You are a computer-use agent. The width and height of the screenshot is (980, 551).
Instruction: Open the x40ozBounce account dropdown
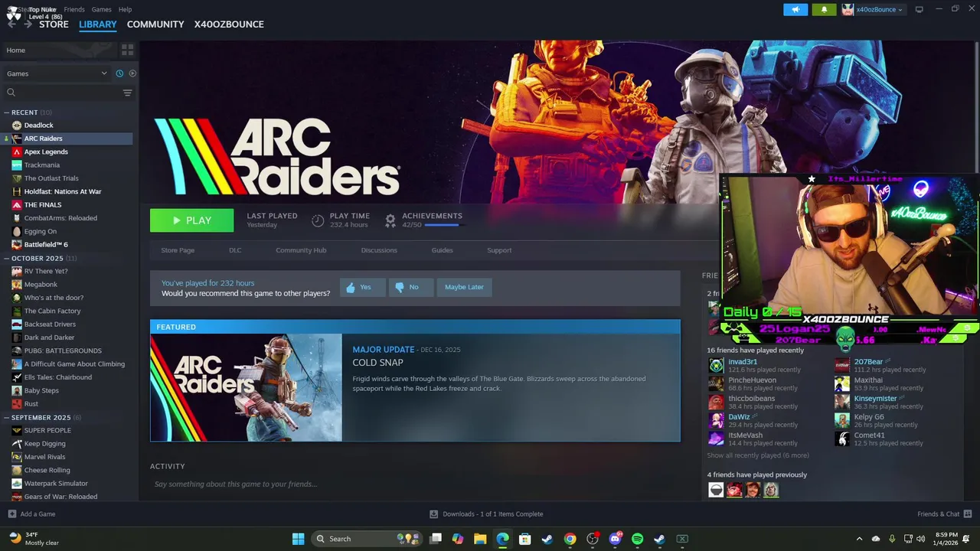click(873, 9)
